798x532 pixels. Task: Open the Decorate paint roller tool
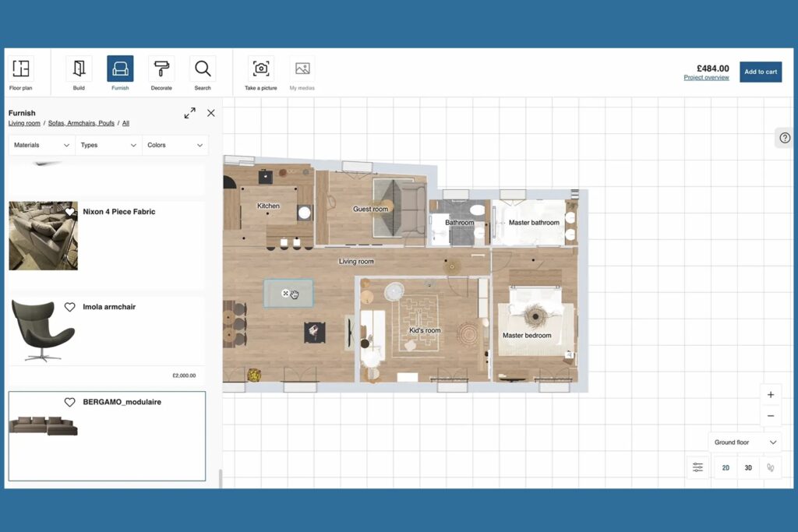click(161, 69)
